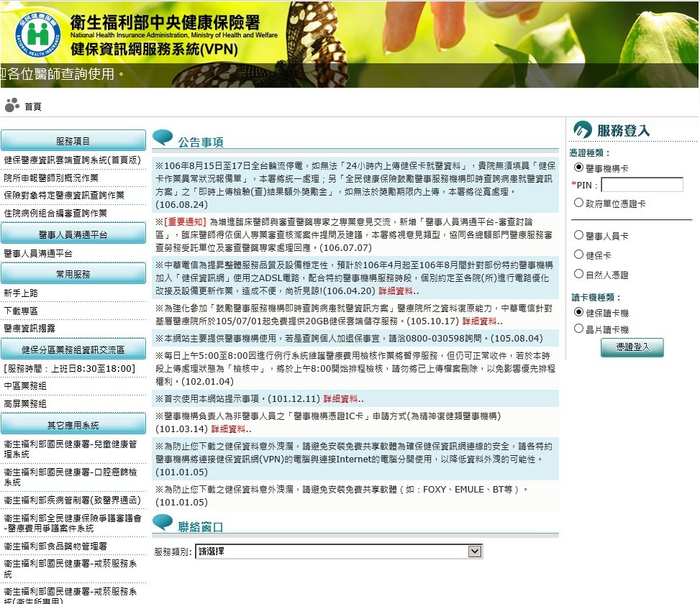Screen dimensions: 700x604
Task: Click inside the PIN input field
Action: [x=642, y=185]
